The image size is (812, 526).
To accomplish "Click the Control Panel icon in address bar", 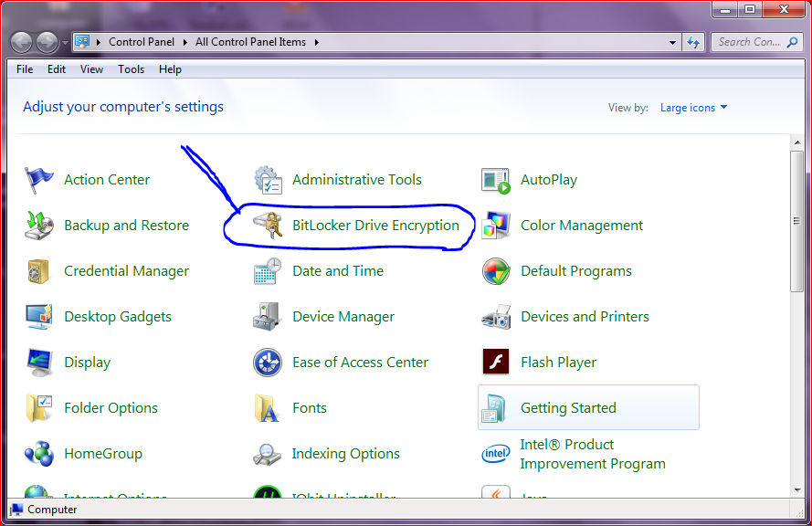I will click(x=82, y=41).
